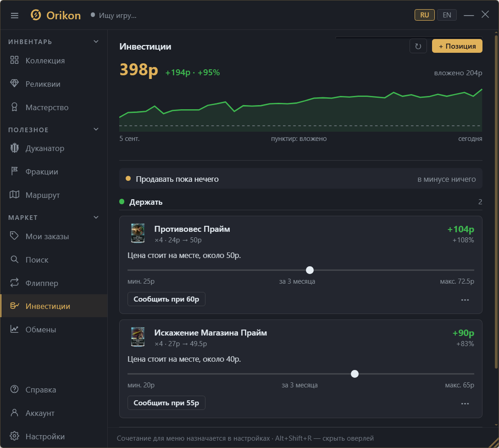Screen dimensions: 499x448
Task: Click the +90р profit value
Action: (x=463, y=333)
